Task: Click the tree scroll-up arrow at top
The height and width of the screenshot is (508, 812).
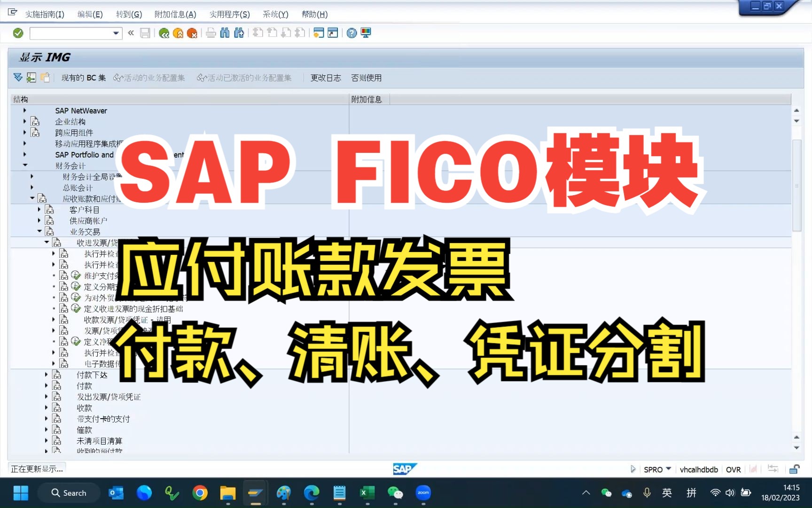Action: click(x=796, y=111)
